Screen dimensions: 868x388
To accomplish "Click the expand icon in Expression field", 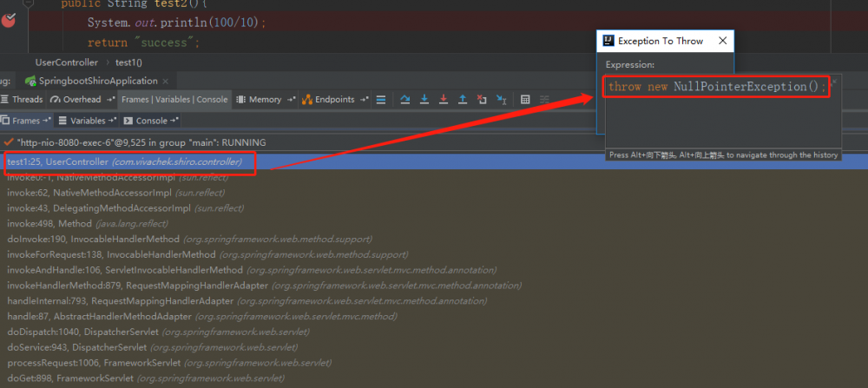I will click(834, 82).
